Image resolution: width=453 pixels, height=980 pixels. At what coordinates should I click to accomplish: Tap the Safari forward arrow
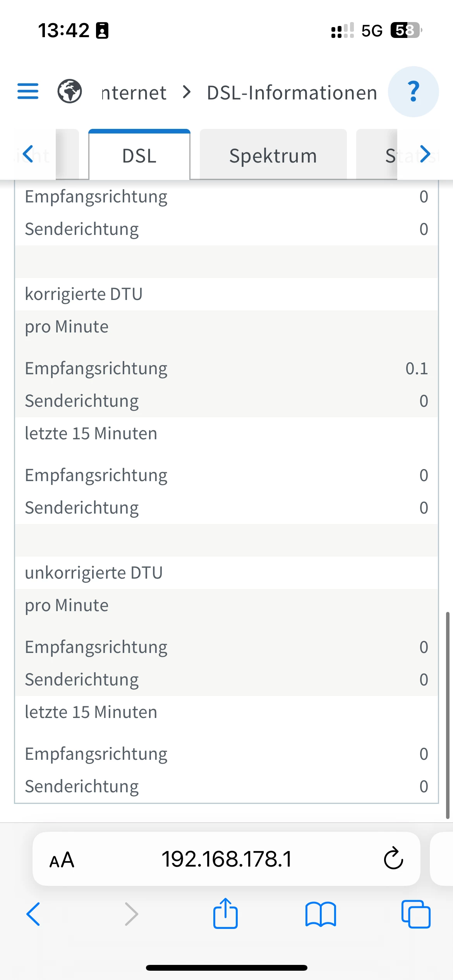click(x=131, y=914)
